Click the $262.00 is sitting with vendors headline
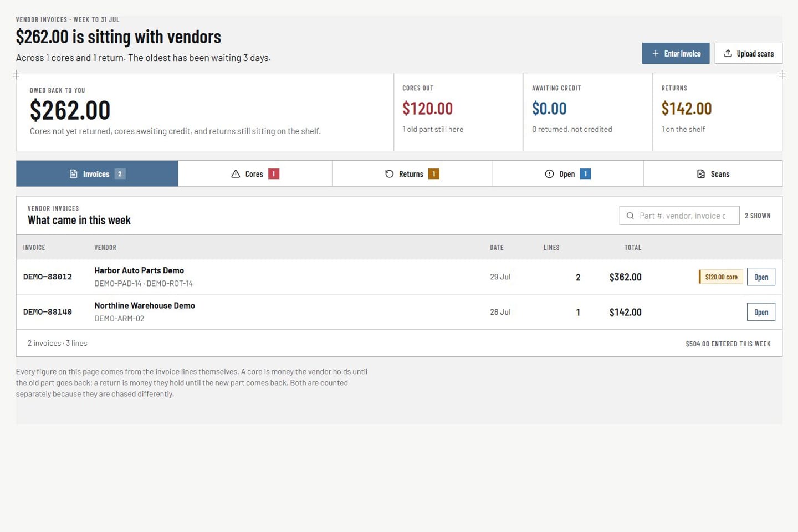 [x=119, y=37]
